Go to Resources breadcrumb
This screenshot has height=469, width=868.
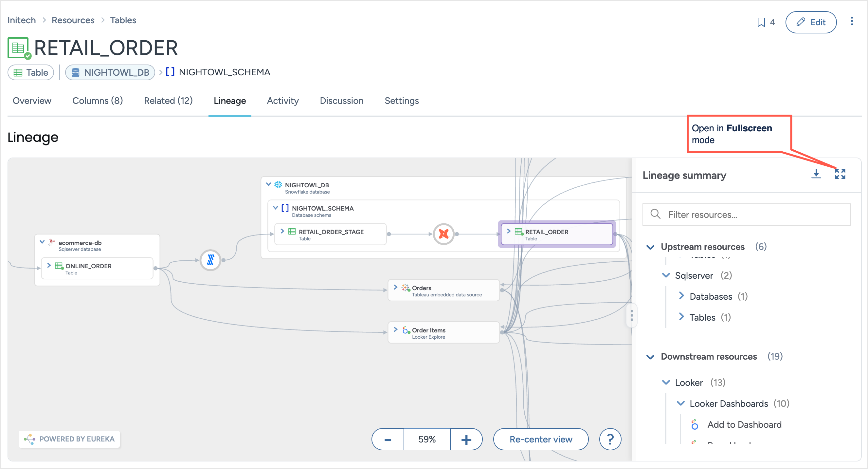pyautogui.click(x=73, y=20)
